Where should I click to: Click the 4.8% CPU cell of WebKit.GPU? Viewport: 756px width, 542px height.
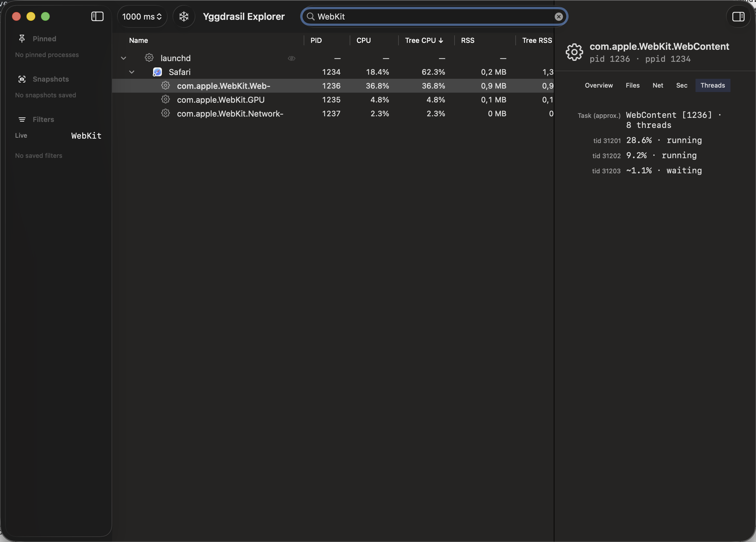[379, 100]
